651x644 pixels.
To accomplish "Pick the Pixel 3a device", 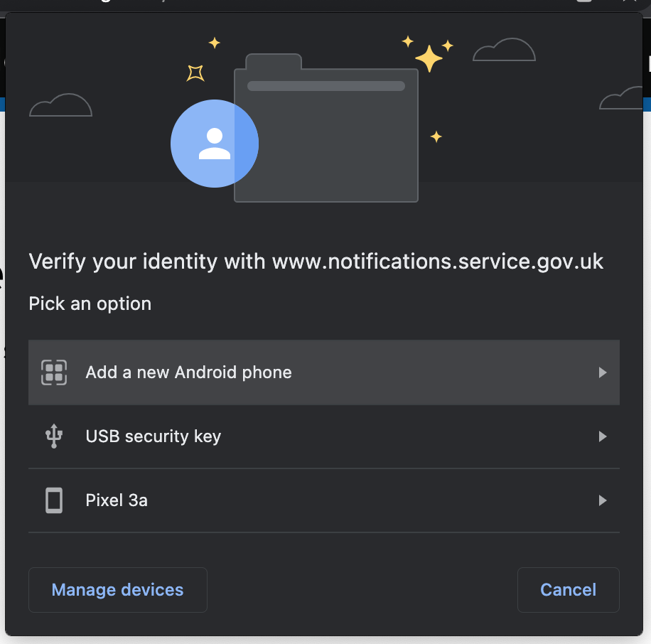I will (324, 500).
